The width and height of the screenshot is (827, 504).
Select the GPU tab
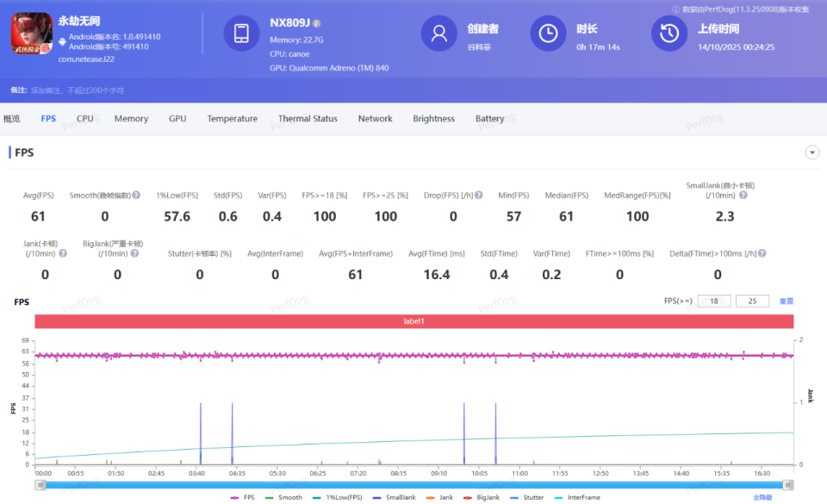177,119
